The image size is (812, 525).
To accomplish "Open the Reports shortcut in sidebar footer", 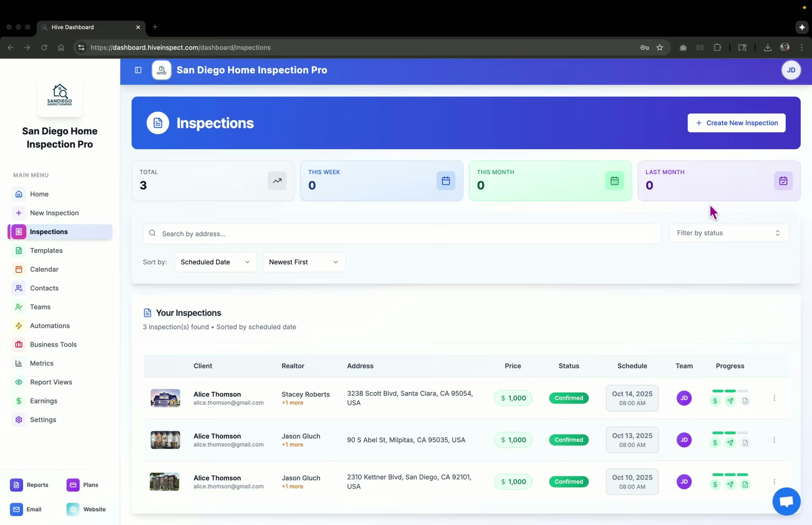I will pyautogui.click(x=29, y=485).
